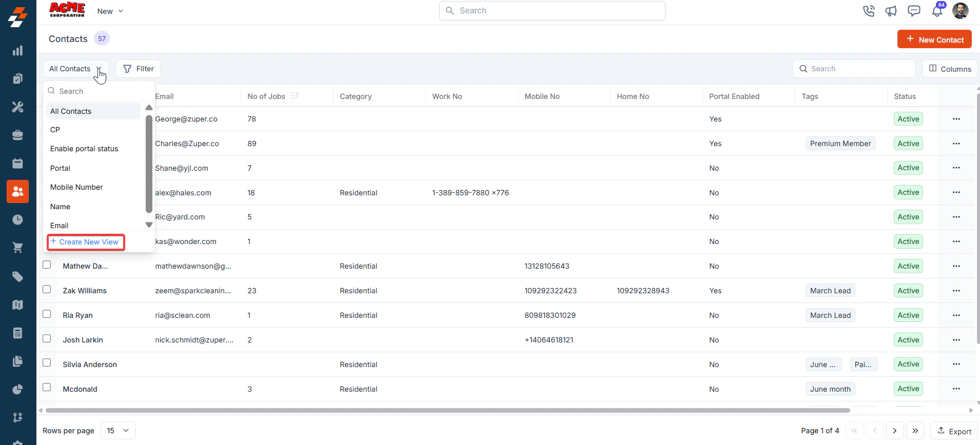The width and height of the screenshot is (980, 445).
Task: Open the wrench tools sidebar icon
Action: (18, 107)
